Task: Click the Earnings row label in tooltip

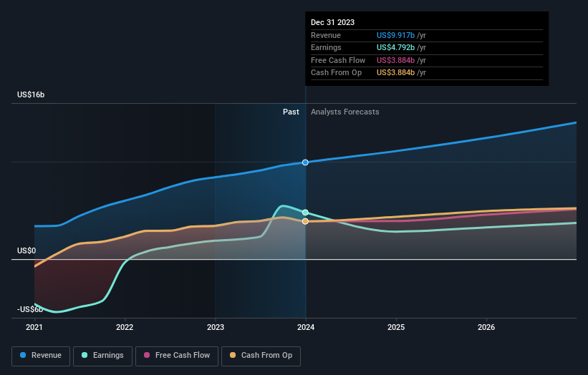Action: [x=327, y=47]
